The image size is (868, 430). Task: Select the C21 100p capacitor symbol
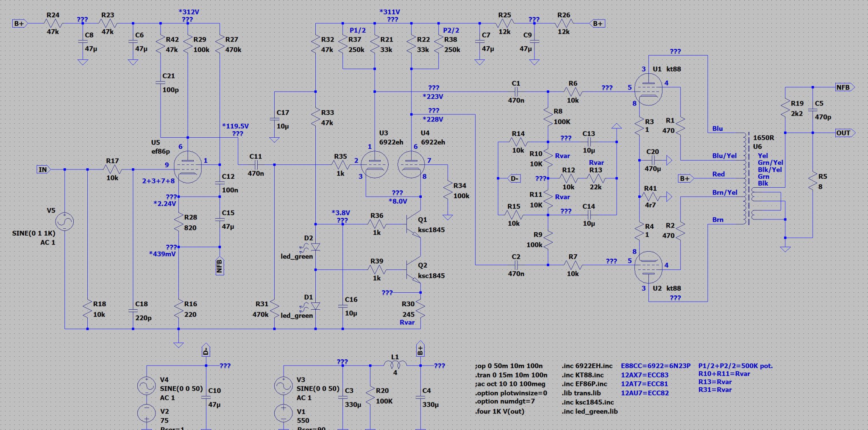[x=160, y=82]
